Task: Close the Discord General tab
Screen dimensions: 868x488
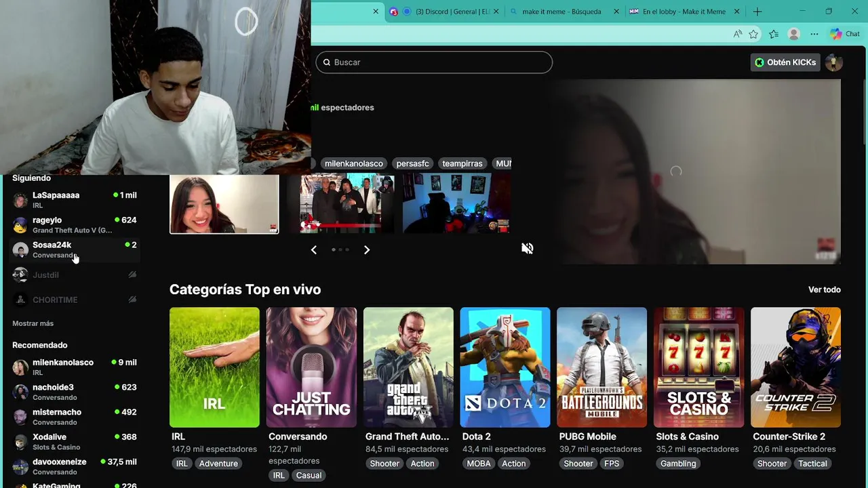Action: [x=496, y=12]
